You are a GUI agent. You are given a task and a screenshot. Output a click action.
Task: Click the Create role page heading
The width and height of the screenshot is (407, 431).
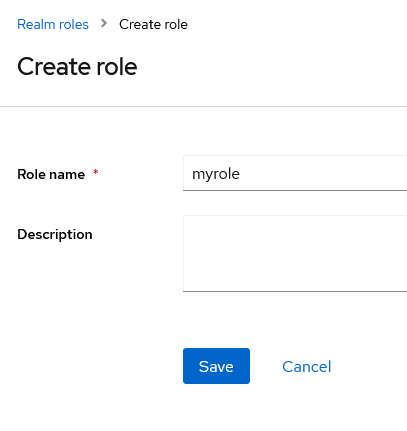click(x=77, y=66)
